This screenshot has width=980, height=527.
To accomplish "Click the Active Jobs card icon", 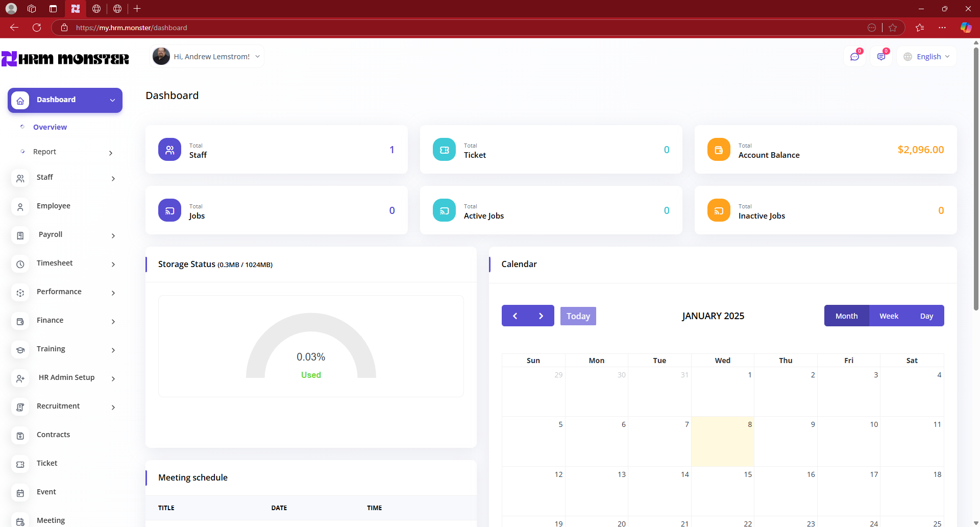I will point(444,210).
